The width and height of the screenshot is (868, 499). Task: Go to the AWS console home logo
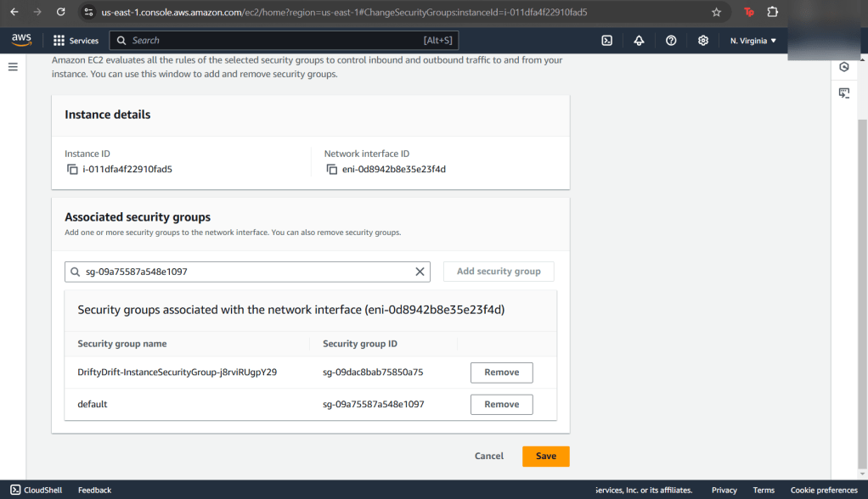[22, 40]
